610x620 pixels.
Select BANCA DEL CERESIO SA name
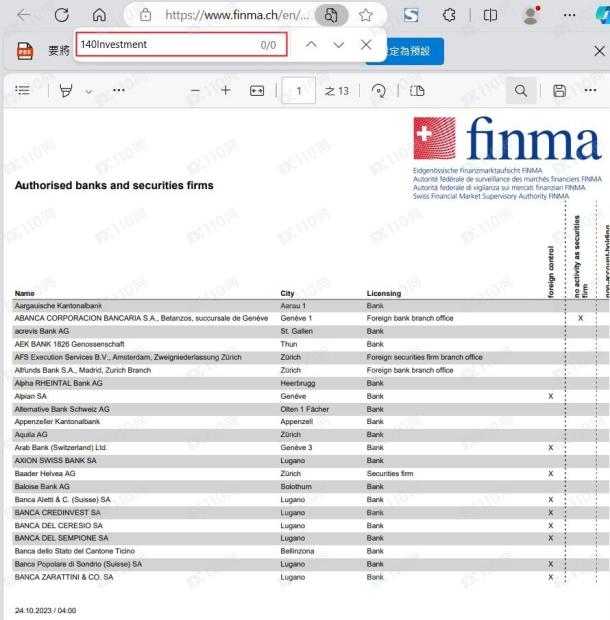click(x=59, y=526)
